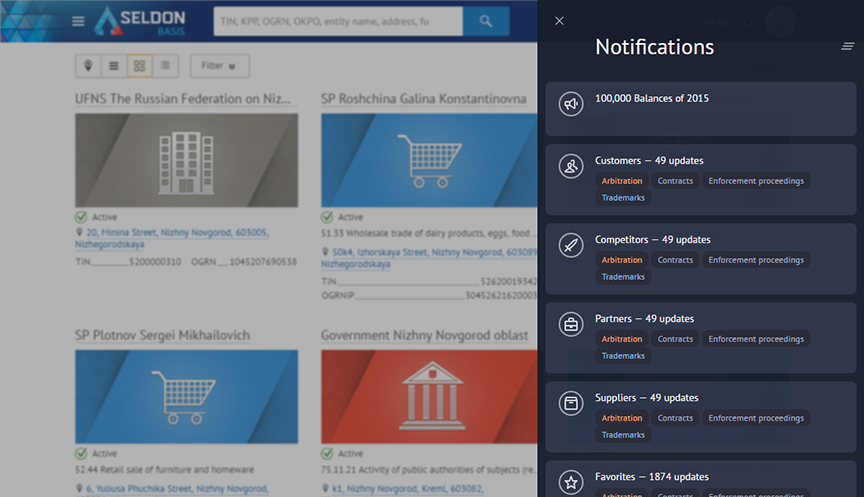Switch to list view

(114, 66)
